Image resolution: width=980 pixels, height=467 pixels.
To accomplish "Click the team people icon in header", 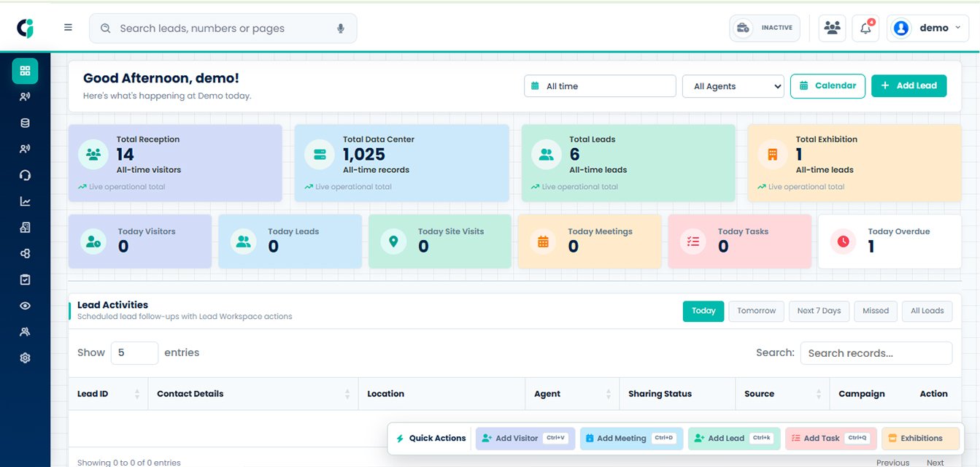I will coord(832,28).
